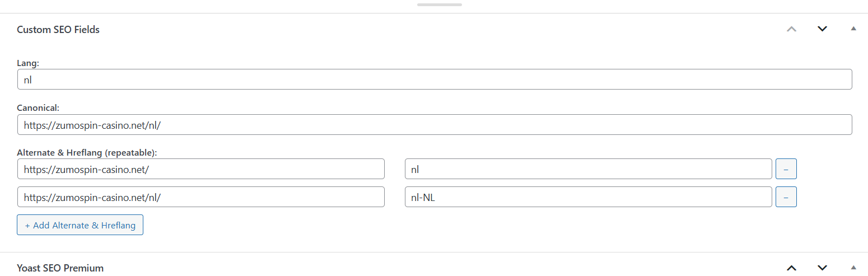Image resolution: width=868 pixels, height=276 pixels.
Task: Move Yoast SEO Premium panel down
Action: (822, 268)
